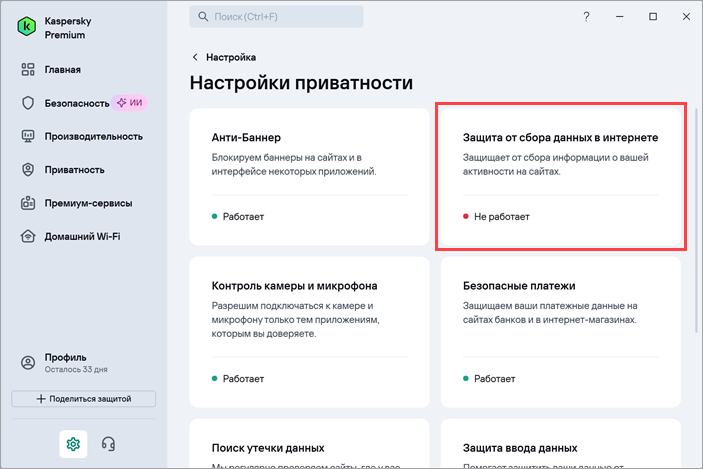Click the Производительность monitor icon
Screen dimensions: 703x469
28,136
